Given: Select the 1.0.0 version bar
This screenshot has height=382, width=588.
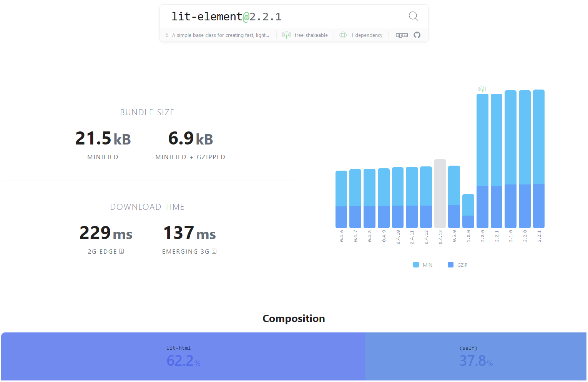Looking at the screenshot, I should coord(468,211).
